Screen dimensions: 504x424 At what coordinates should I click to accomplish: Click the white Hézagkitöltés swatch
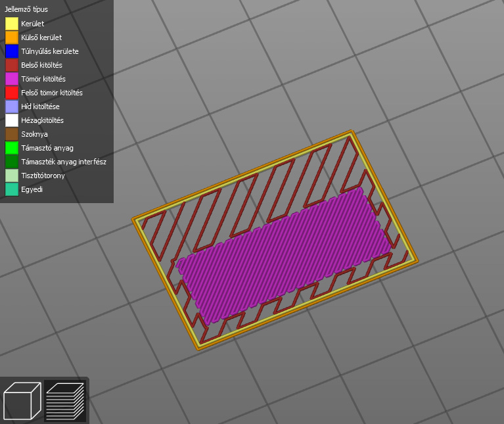[x=12, y=120]
